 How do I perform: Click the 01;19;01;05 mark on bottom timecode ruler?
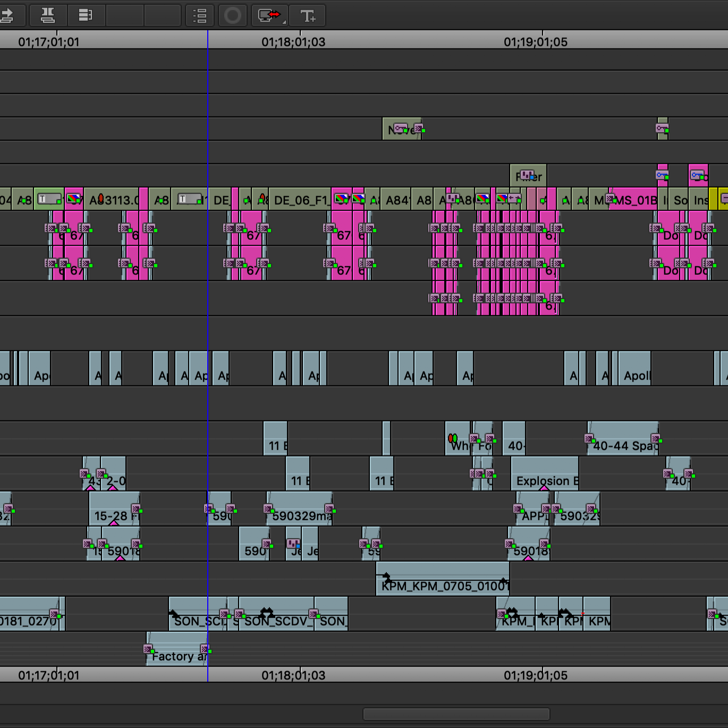536,675
